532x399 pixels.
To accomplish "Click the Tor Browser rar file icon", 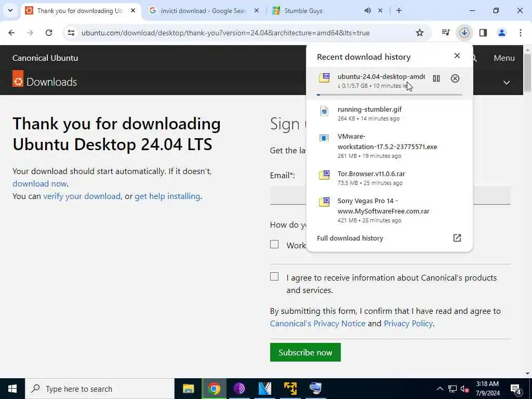I will coord(324,175).
